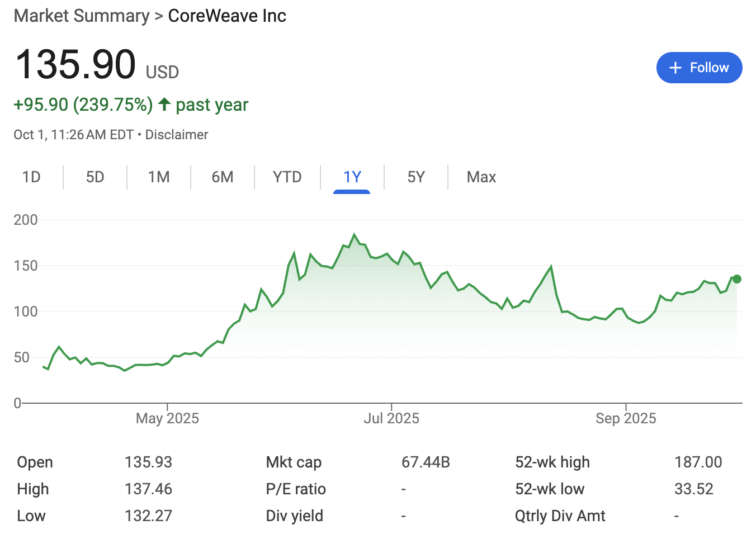Screen dimensions: 756x548
Task: Click the 52-wk high value 187.00
Action: coord(698,462)
